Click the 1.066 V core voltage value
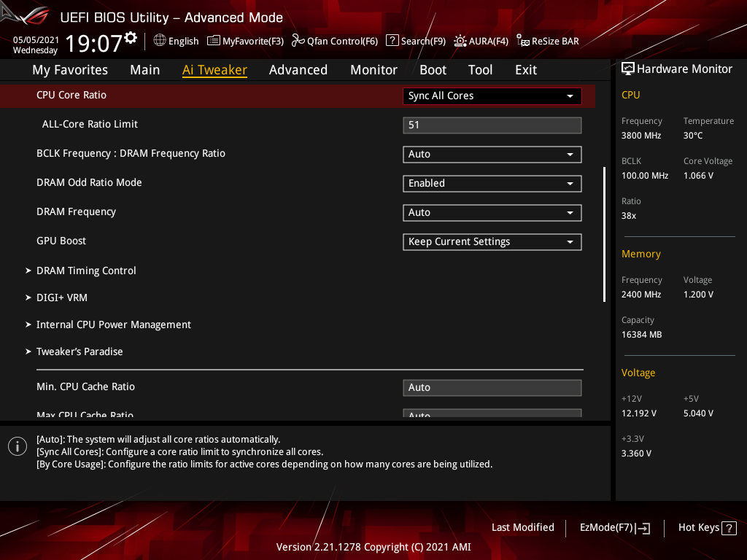The width and height of the screenshot is (747, 560). (698, 176)
